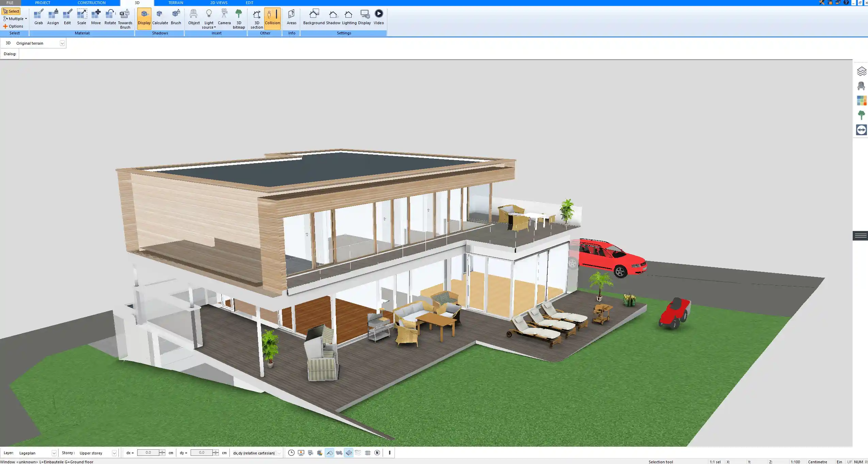This screenshot has height=464, width=868.
Task: Switch to the TERRAIN tab
Action: (x=176, y=3)
